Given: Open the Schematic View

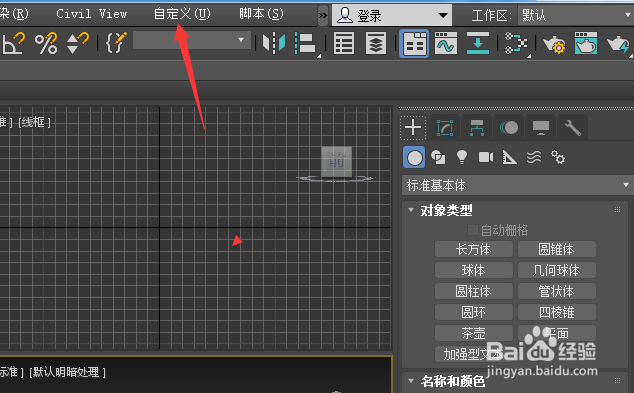Looking at the screenshot, I should (516, 43).
